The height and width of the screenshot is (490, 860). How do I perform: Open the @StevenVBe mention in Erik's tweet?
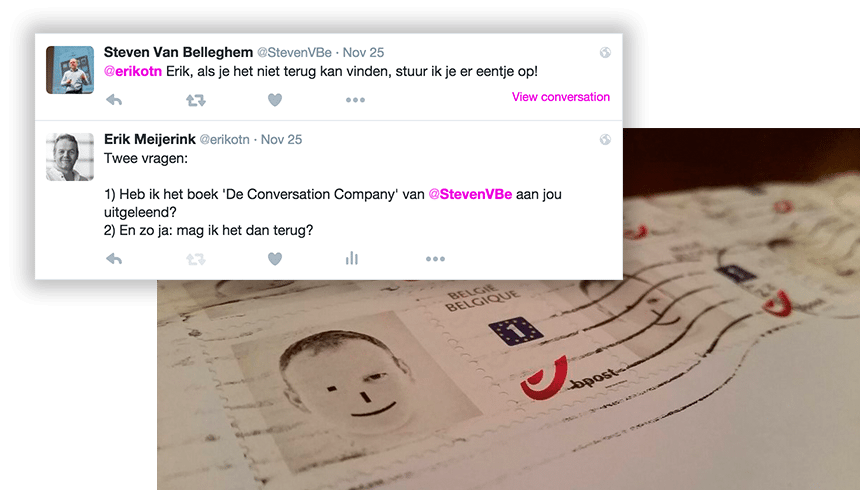coord(470,194)
